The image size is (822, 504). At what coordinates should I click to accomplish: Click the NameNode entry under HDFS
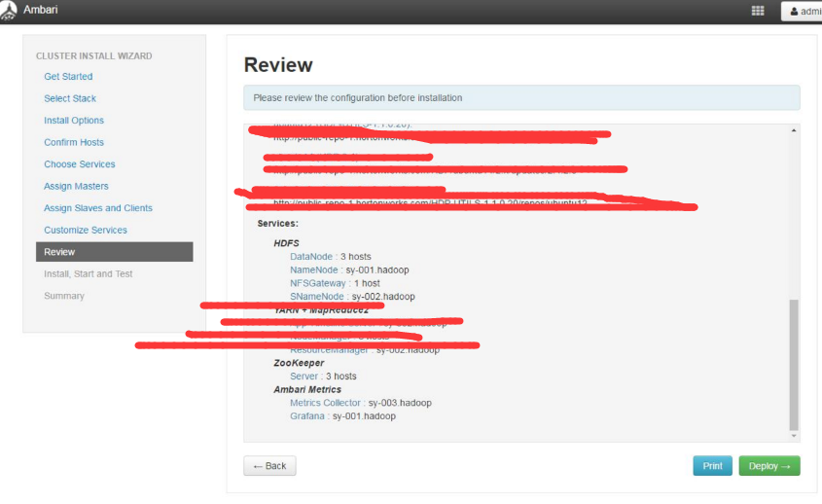(314, 270)
